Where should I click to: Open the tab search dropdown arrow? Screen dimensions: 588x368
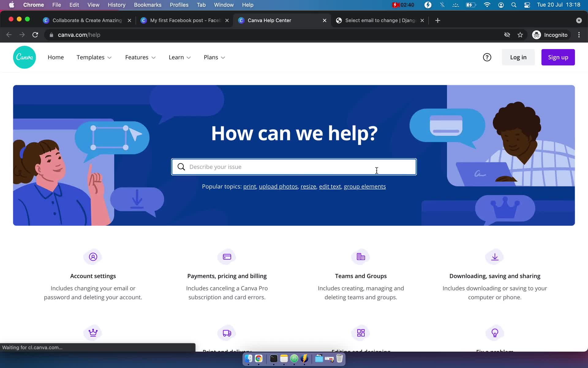[x=579, y=20]
